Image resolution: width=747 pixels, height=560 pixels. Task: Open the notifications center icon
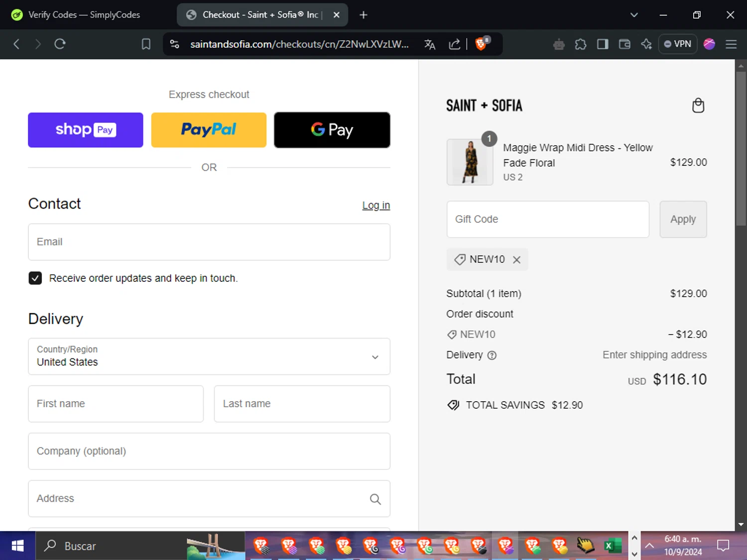click(x=723, y=546)
